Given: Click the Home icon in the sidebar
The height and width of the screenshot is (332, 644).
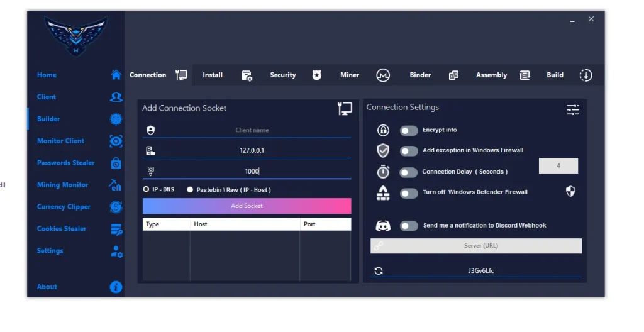Looking at the screenshot, I should [x=116, y=75].
